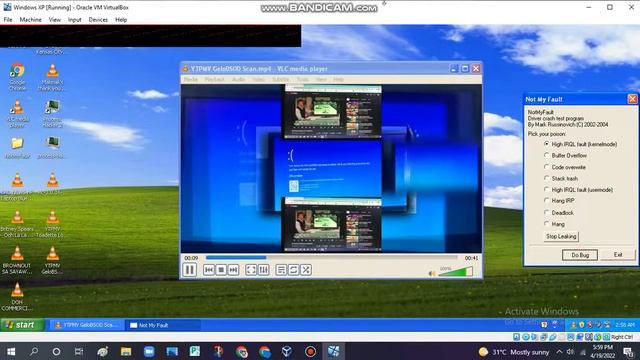Select Hang IRP option
Image resolution: width=640 pixels, height=360 pixels.
559,201
